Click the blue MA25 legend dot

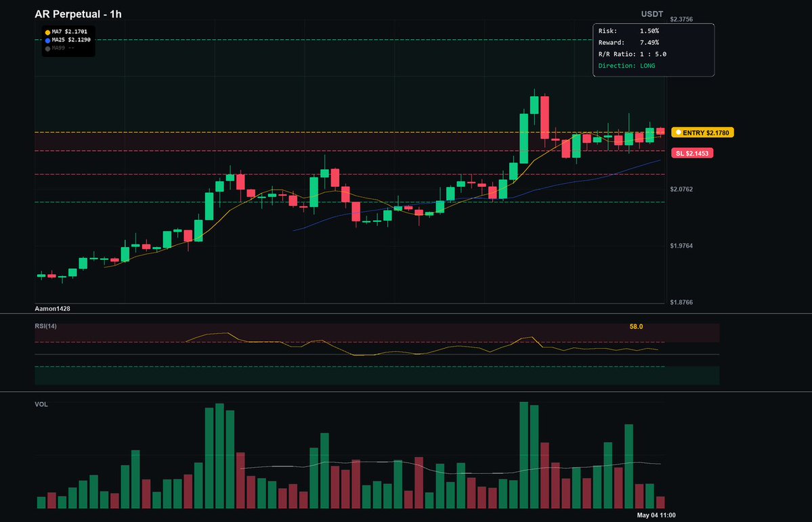tap(47, 41)
